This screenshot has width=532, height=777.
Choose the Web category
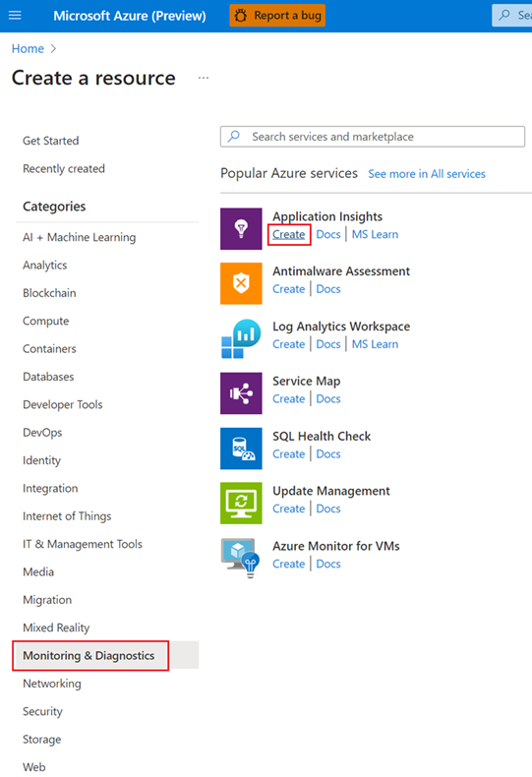tap(34, 767)
